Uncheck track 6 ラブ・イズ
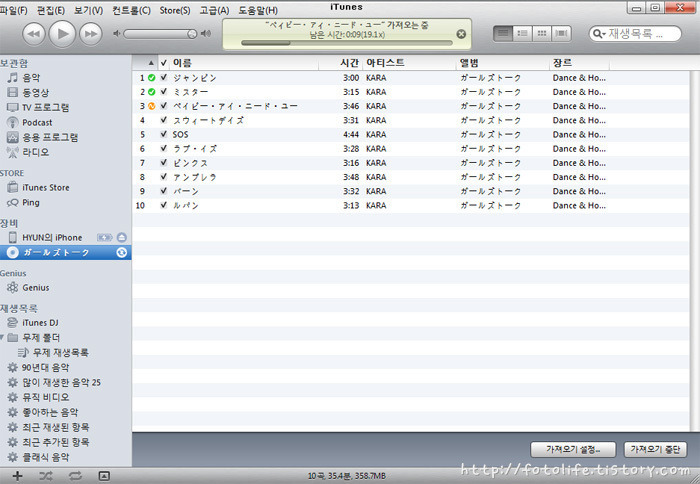 point(164,148)
